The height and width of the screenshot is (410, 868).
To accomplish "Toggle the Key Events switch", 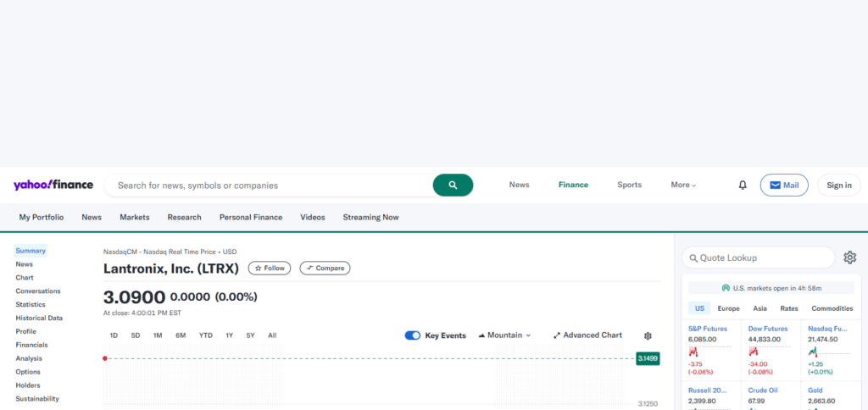I will pyautogui.click(x=413, y=335).
